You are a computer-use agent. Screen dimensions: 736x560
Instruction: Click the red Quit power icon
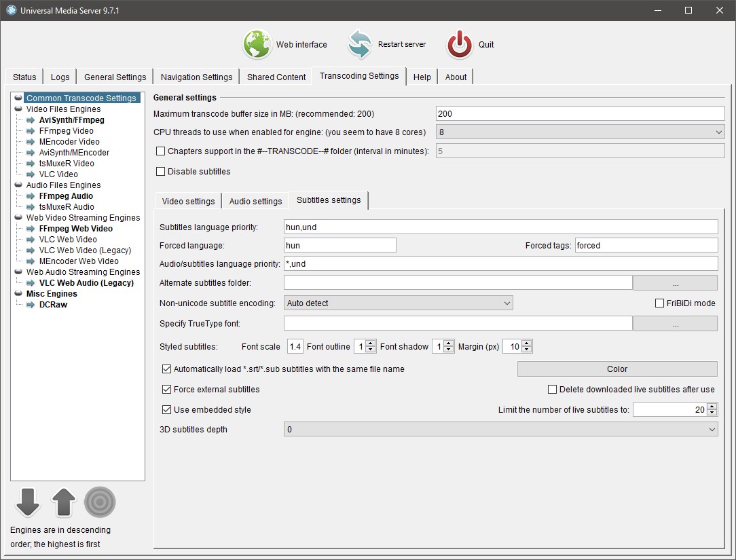tap(460, 44)
